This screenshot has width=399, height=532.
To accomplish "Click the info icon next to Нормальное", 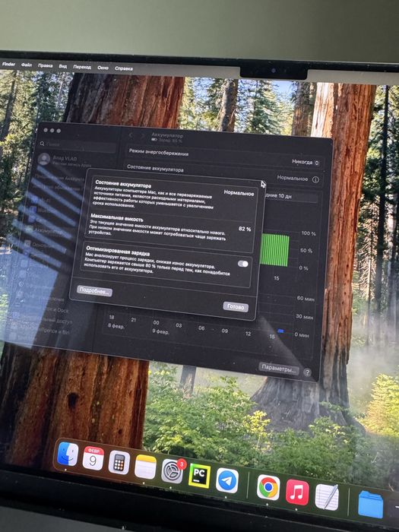I will point(315,179).
